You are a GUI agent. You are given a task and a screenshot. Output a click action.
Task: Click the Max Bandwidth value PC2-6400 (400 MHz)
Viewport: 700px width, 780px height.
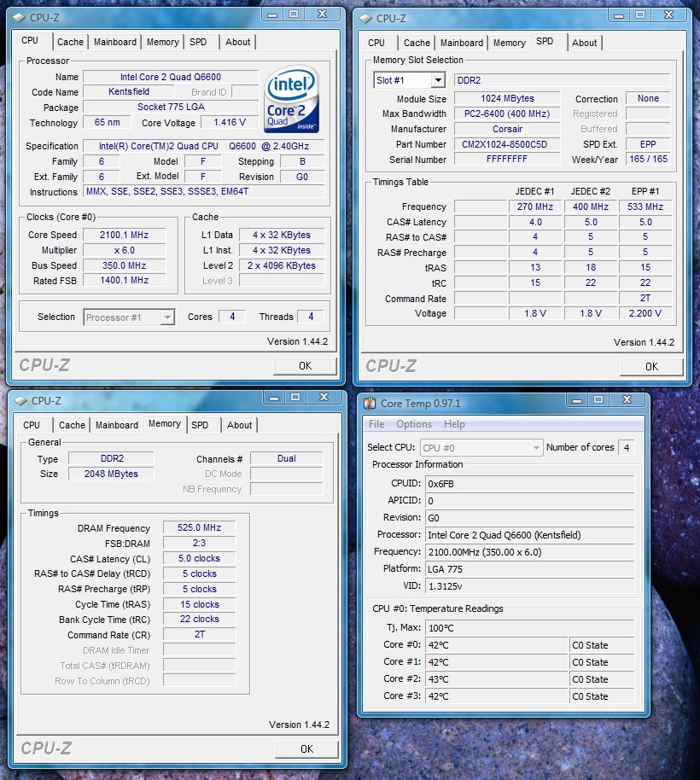click(x=507, y=114)
